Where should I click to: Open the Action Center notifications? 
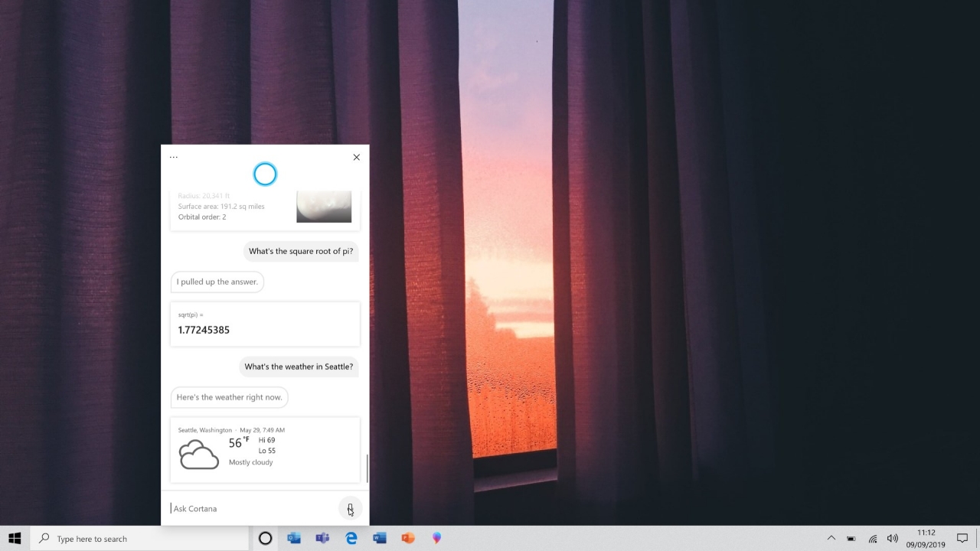962,539
